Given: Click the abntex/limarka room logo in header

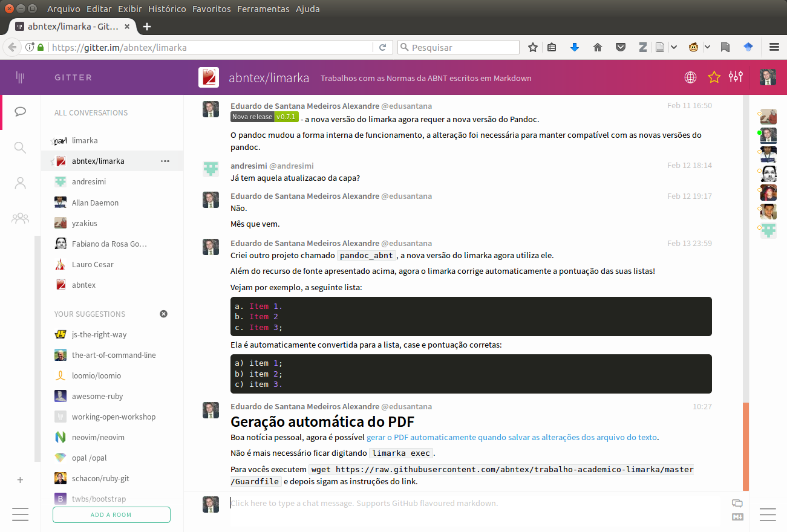Looking at the screenshot, I should tap(208, 77).
